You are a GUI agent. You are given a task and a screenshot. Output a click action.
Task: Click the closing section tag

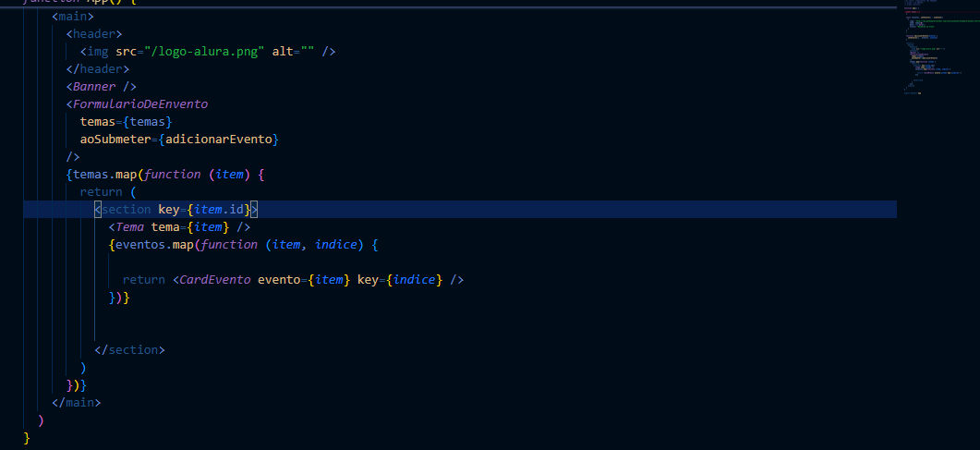(129, 349)
